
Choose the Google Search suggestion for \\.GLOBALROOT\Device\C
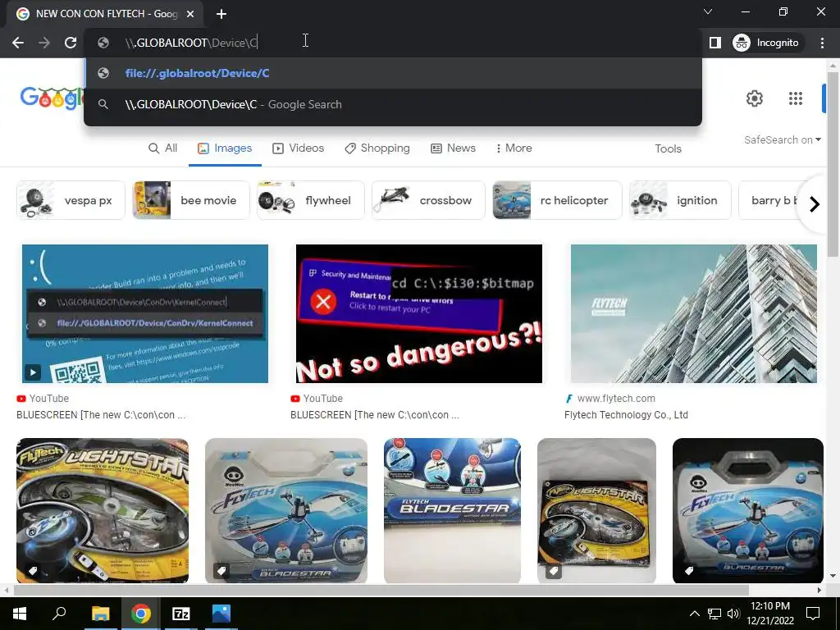pos(393,104)
